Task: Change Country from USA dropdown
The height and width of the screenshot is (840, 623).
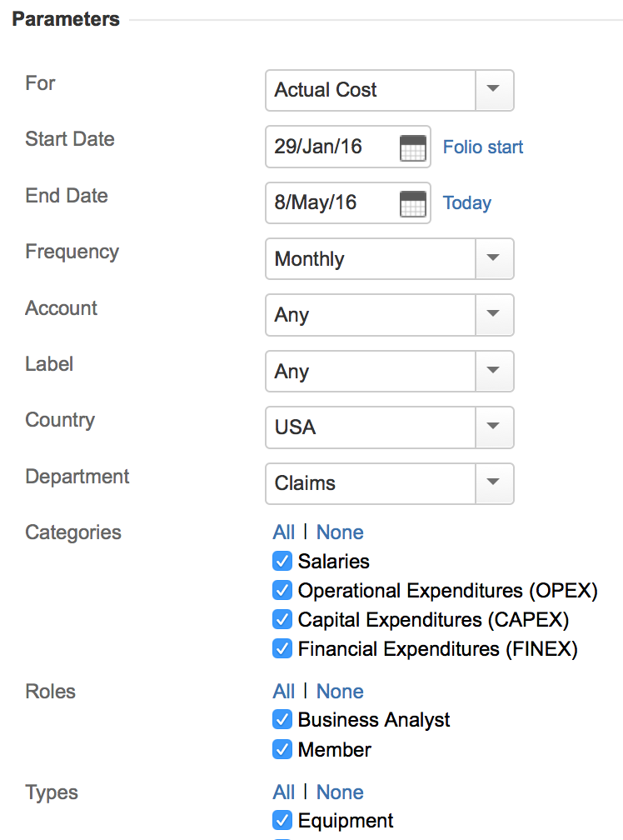Action: coord(493,427)
